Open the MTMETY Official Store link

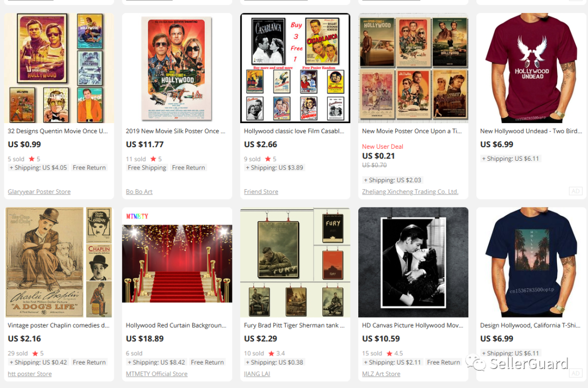tap(156, 374)
